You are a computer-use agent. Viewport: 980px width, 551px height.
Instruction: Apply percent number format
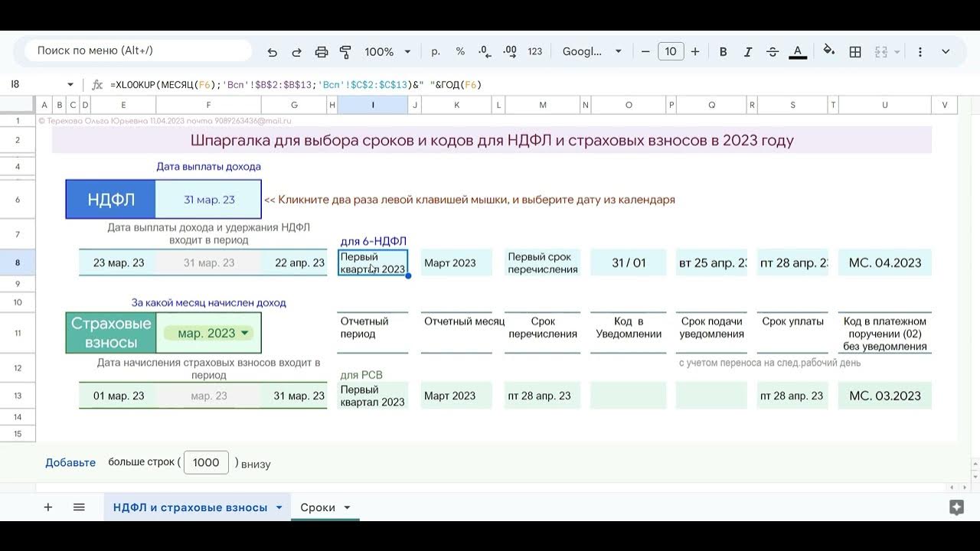click(x=460, y=51)
